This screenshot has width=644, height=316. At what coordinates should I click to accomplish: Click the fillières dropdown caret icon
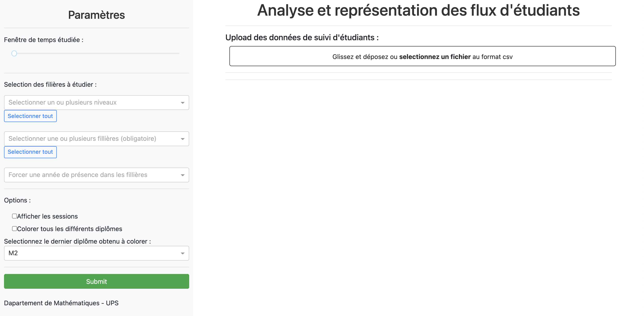point(182,139)
